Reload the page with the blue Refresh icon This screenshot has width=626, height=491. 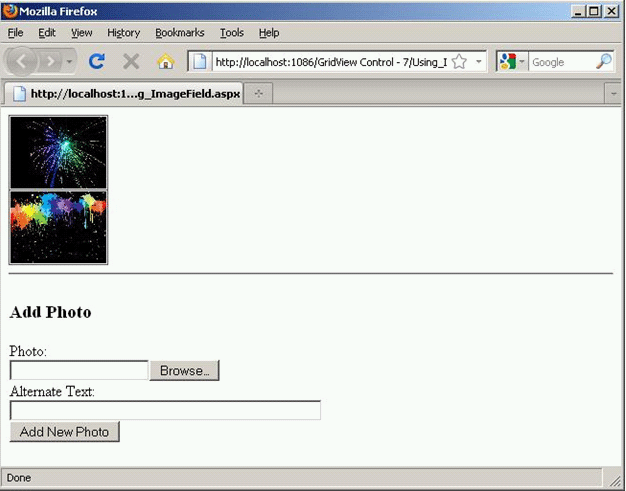click(97, 61)
